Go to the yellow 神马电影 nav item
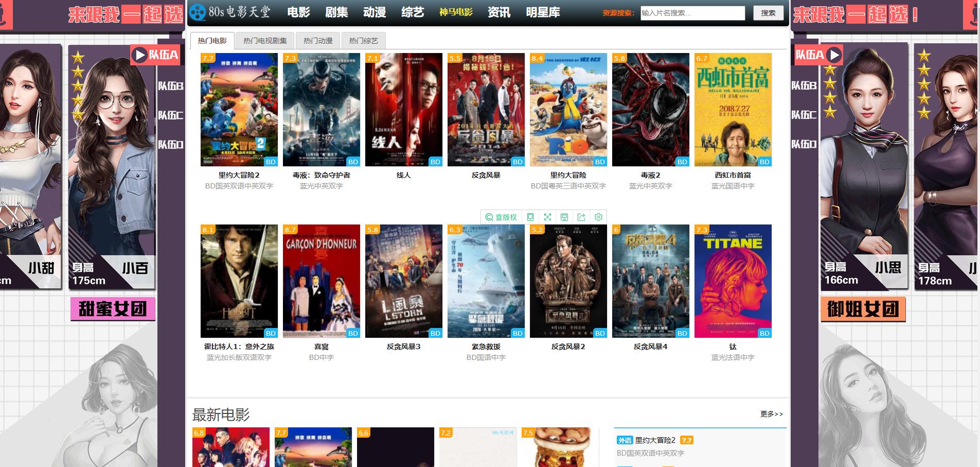980x467 pixels. click(x=456, y=12)
